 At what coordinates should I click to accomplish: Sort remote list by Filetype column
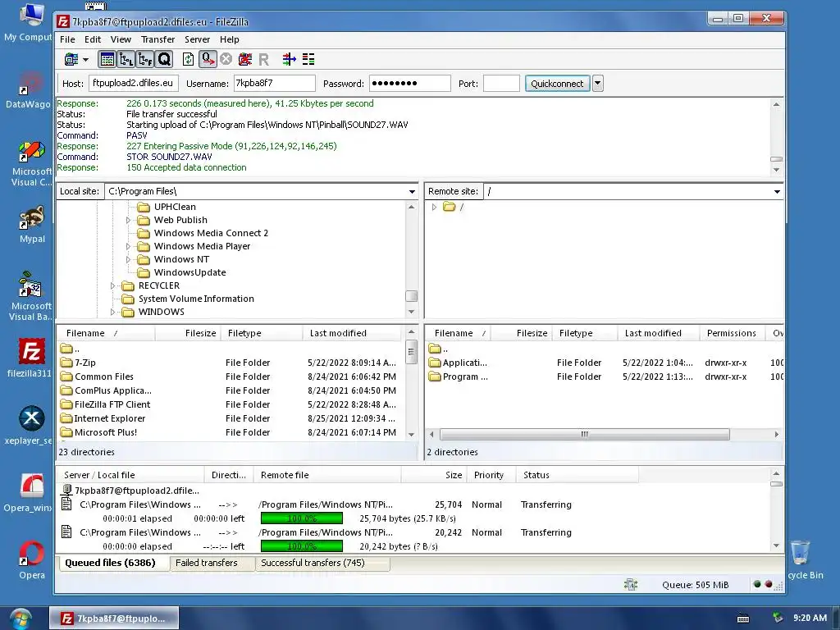pos(584,333)
